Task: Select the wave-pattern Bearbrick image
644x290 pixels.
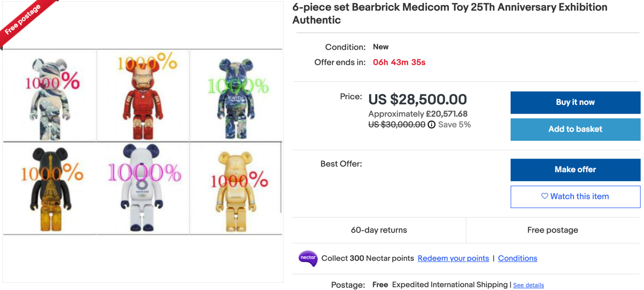Action: tap(50, 96)
